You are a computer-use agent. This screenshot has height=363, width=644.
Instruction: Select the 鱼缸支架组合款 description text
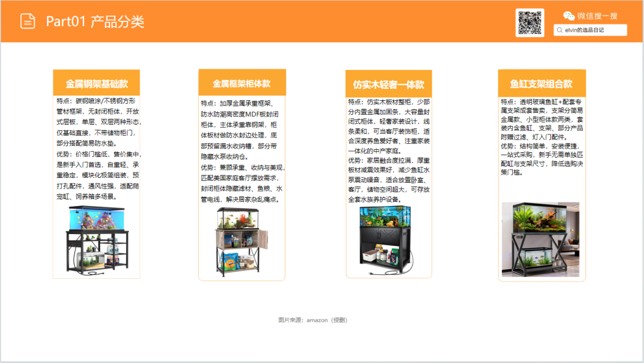(541, 137)
